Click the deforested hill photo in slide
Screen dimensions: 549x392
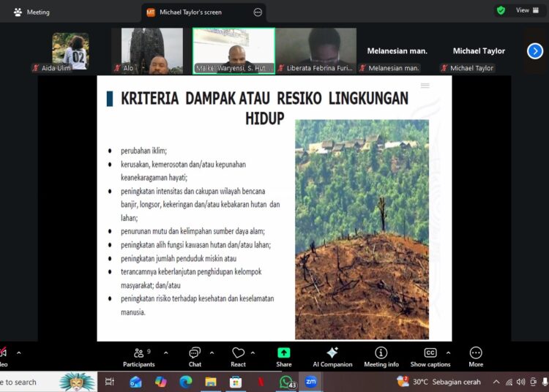click(362, 230)
